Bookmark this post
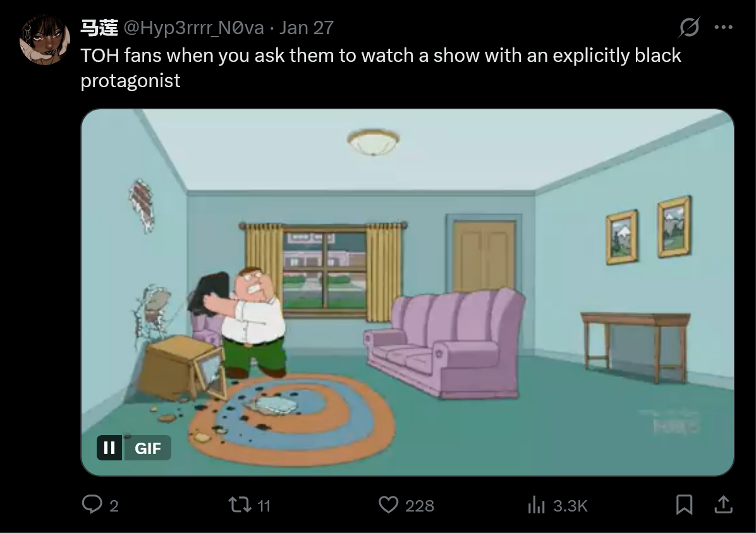 (684, 505)
